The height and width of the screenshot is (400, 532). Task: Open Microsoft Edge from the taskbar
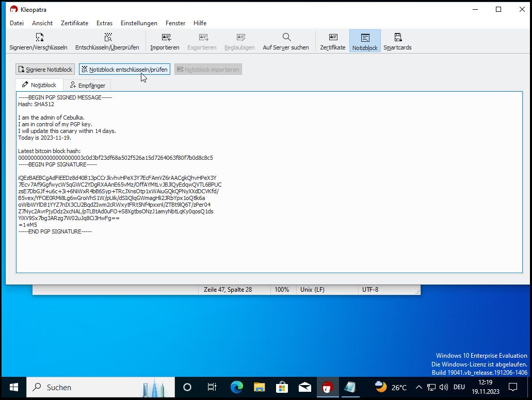tap(237, 387)
